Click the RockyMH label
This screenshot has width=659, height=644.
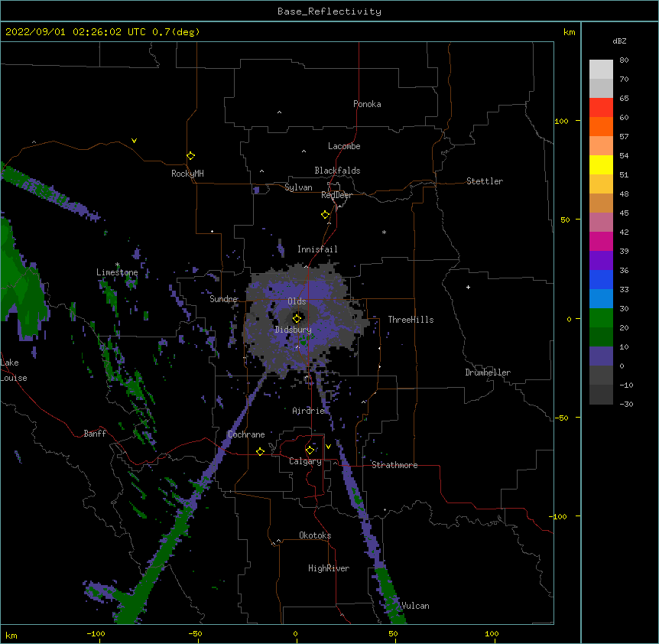tap(187, 174)
